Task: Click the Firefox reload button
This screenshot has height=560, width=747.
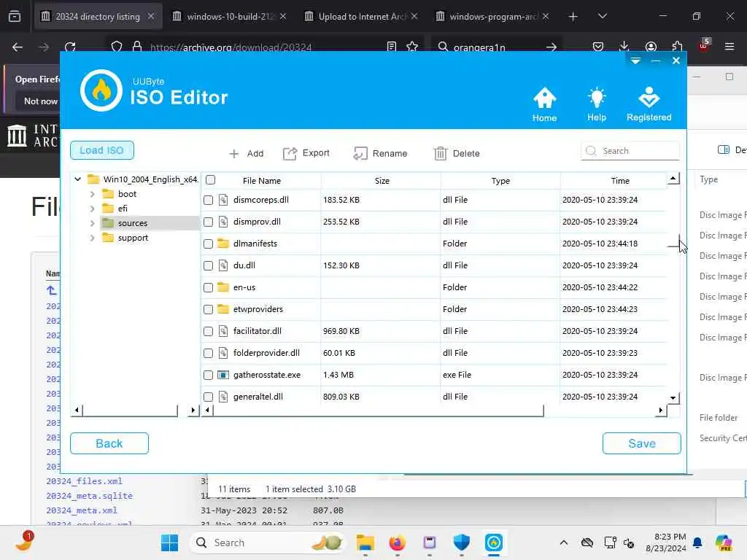Action: point(71,47)
